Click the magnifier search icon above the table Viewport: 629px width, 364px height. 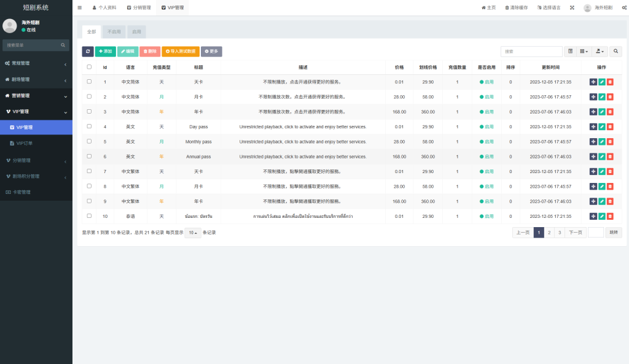click(615, 51)
